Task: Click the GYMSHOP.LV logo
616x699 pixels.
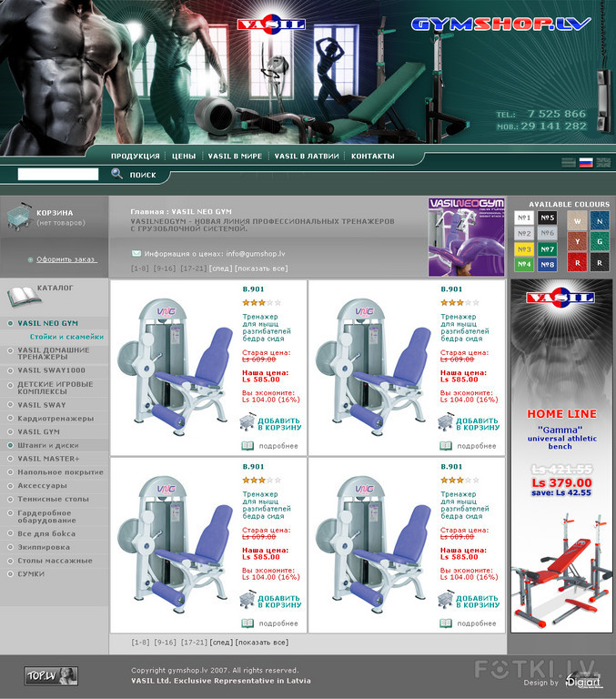Action: (x=501, y=24)
